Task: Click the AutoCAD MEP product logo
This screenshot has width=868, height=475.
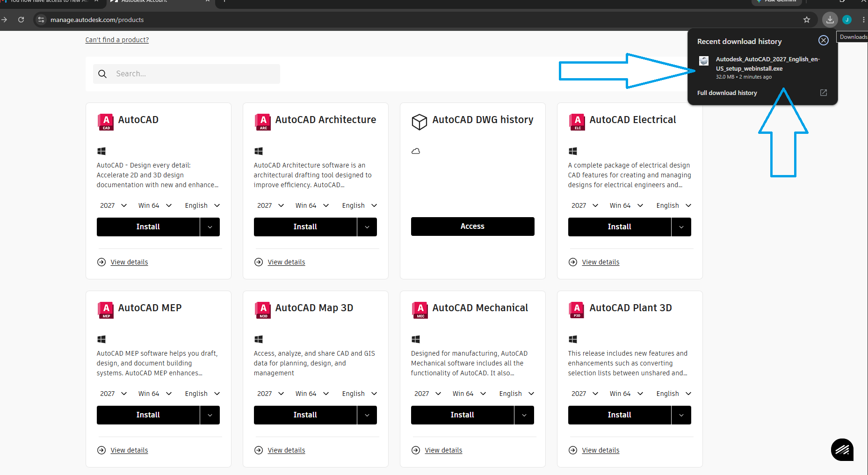Action: point(106,310)
